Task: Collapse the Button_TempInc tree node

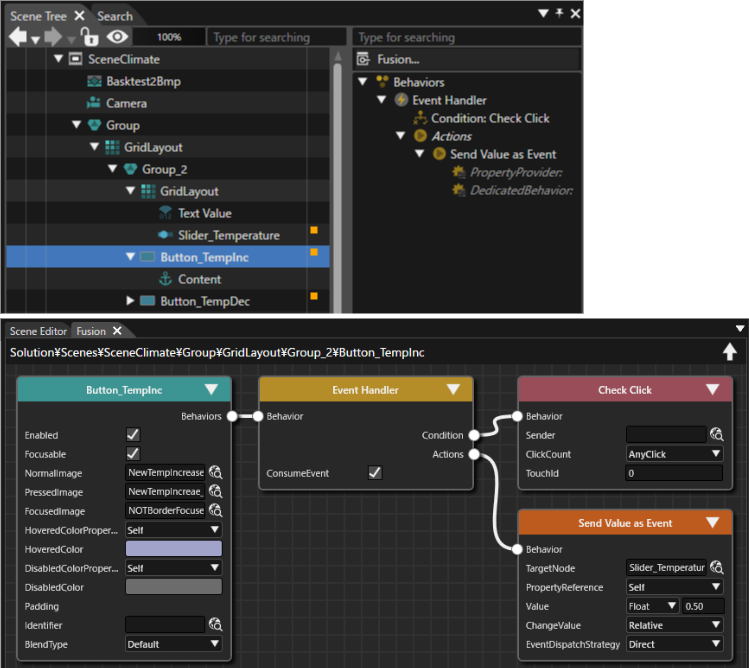Action: [130, 257]
